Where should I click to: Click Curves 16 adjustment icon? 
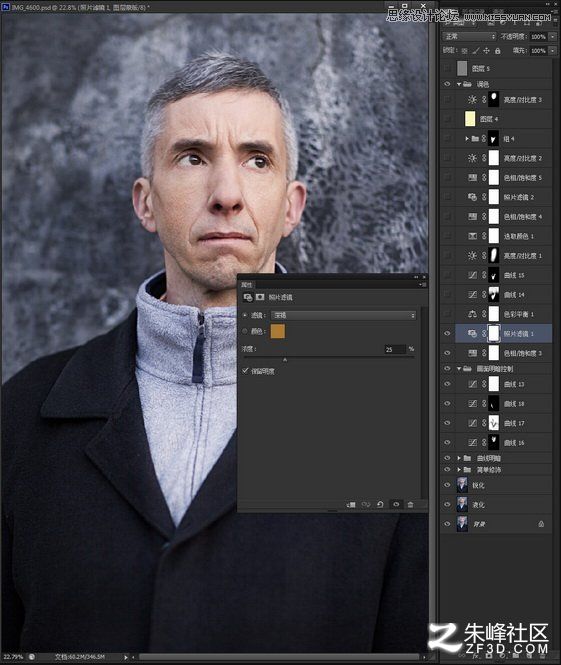coord(472,443)
